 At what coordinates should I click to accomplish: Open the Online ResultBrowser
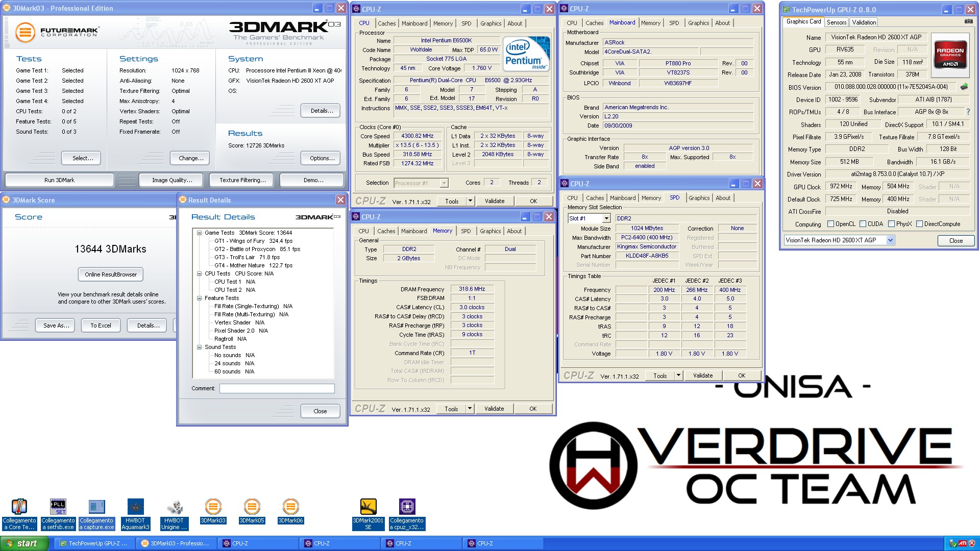[x=111, y=274]
